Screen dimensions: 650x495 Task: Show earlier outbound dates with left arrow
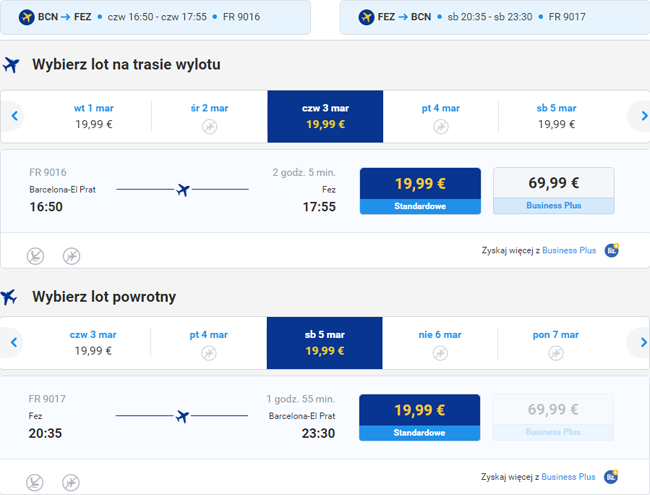[x=14, y=117]
